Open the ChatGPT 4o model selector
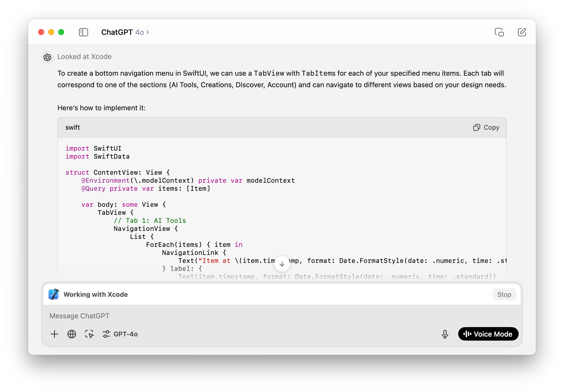The width and height of the screenshot is (564, 392). pos(125,32)
